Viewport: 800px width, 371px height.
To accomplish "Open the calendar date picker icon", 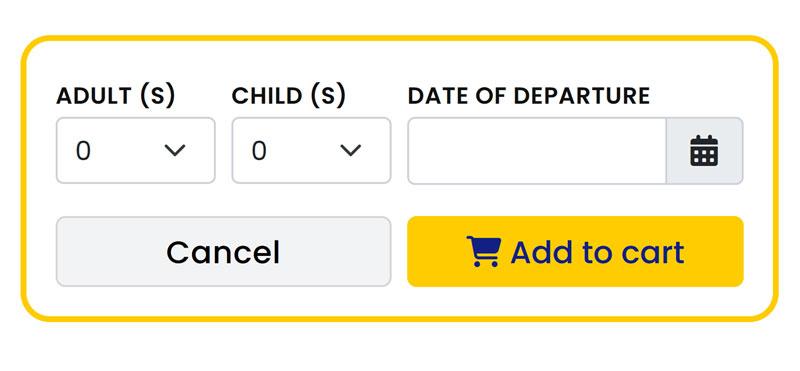I will click(704, 151).
